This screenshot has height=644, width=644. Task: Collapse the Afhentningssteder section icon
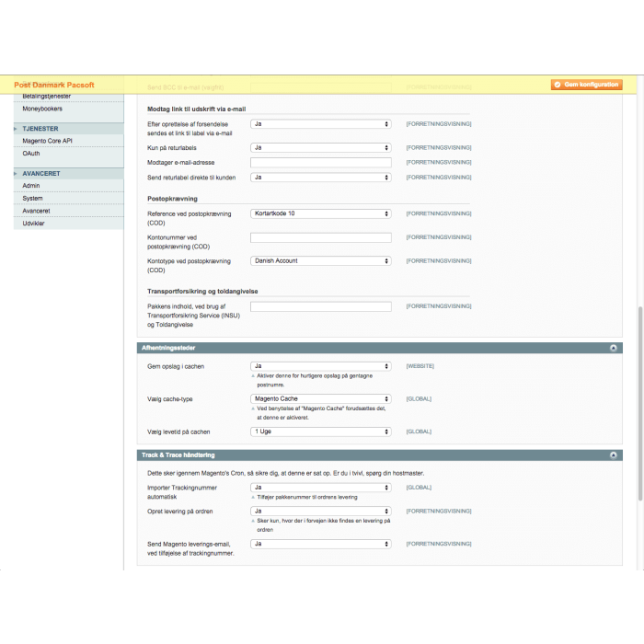click(x=614, y=348)
